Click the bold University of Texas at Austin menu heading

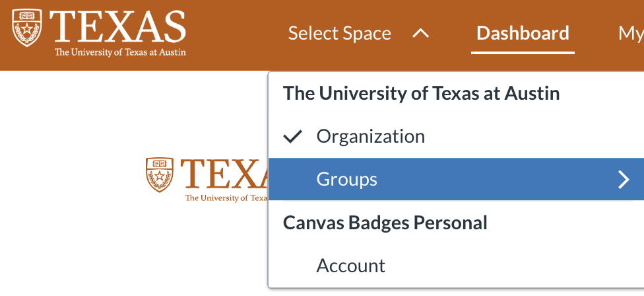pyautogui.click(x=421, y=93)
